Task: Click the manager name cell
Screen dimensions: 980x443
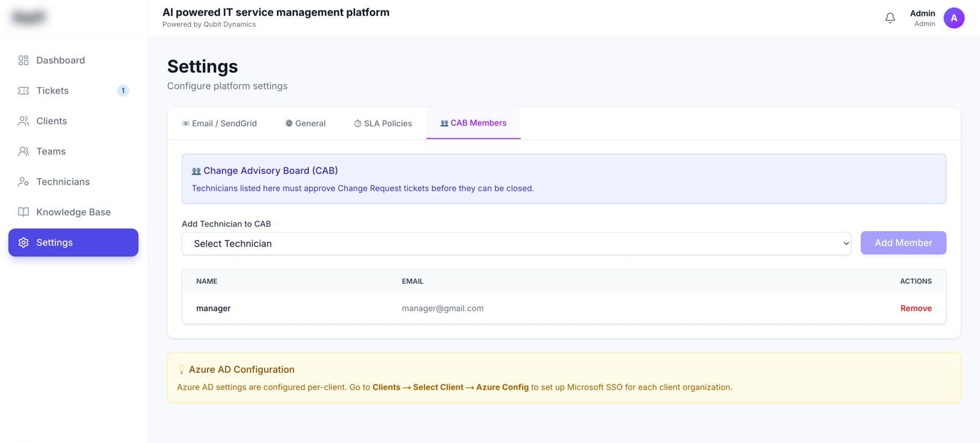Action: point(213,308)
